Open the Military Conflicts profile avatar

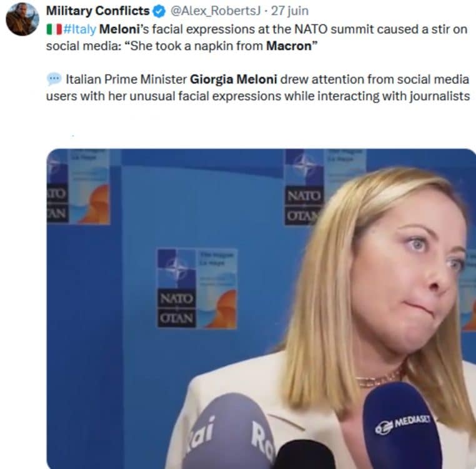22,19
